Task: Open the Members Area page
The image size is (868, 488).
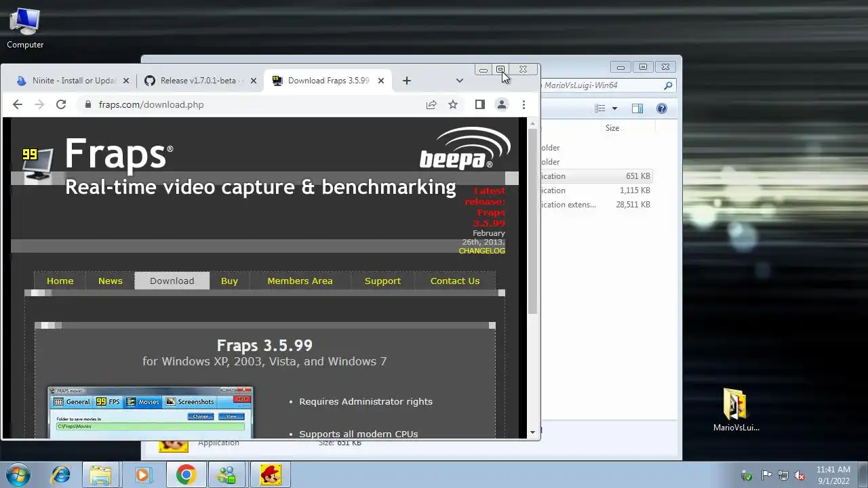Action: coord(300,281)
